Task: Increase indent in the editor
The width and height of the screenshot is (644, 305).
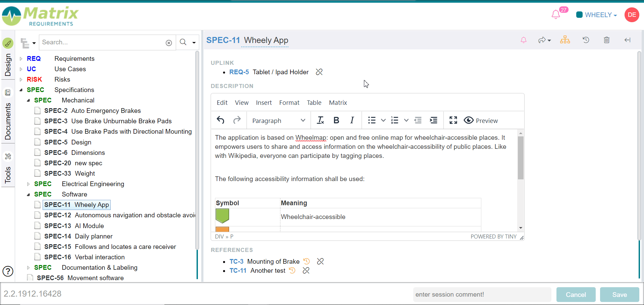Action: pyautogui.click(x=434, y=120)
